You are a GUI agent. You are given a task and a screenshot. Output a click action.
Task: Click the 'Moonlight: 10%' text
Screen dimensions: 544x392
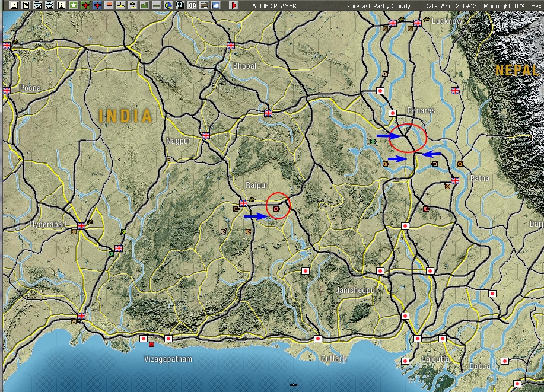[x=504, y=6]
